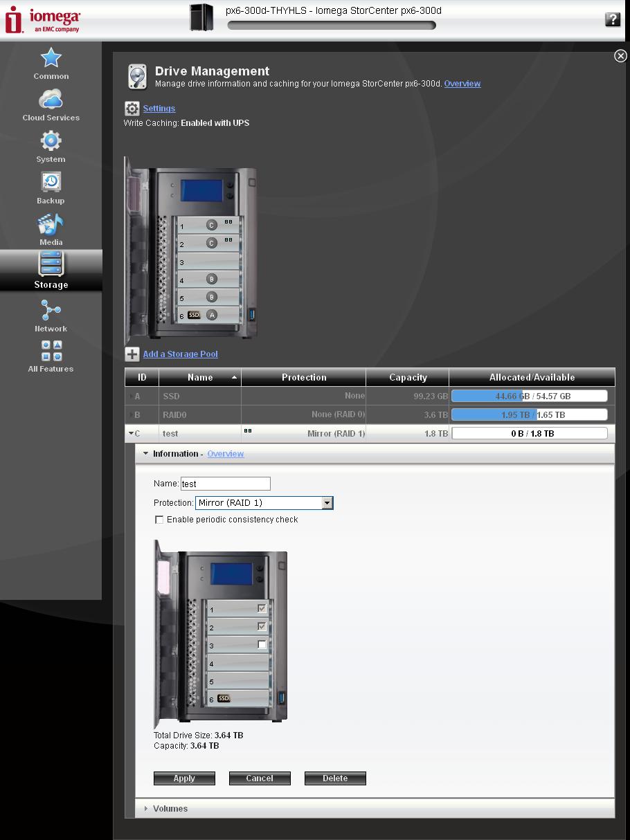This screenshot has height=840, width=630.
Task: Sort table by ID column
Action: [x=142, y=377]
